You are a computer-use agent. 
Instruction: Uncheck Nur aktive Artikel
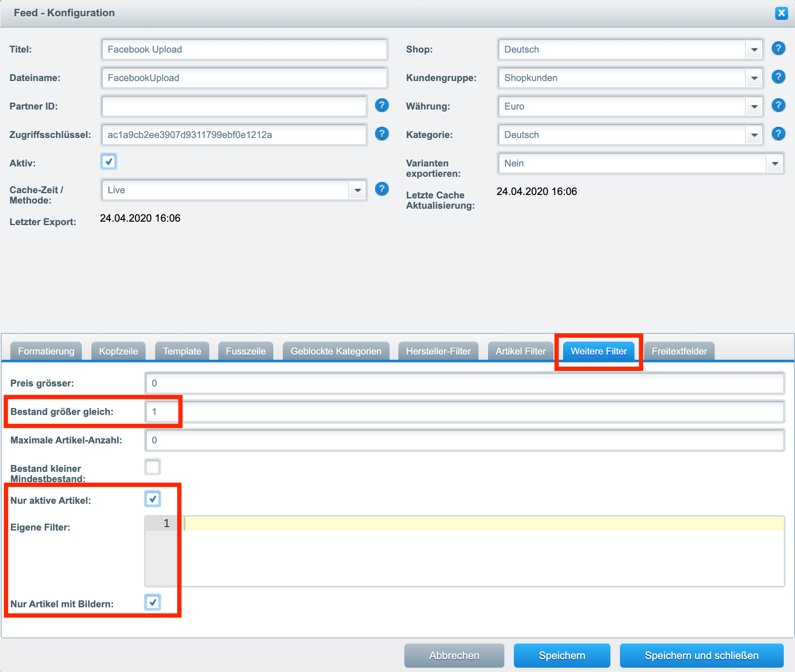tap(153, 499)
